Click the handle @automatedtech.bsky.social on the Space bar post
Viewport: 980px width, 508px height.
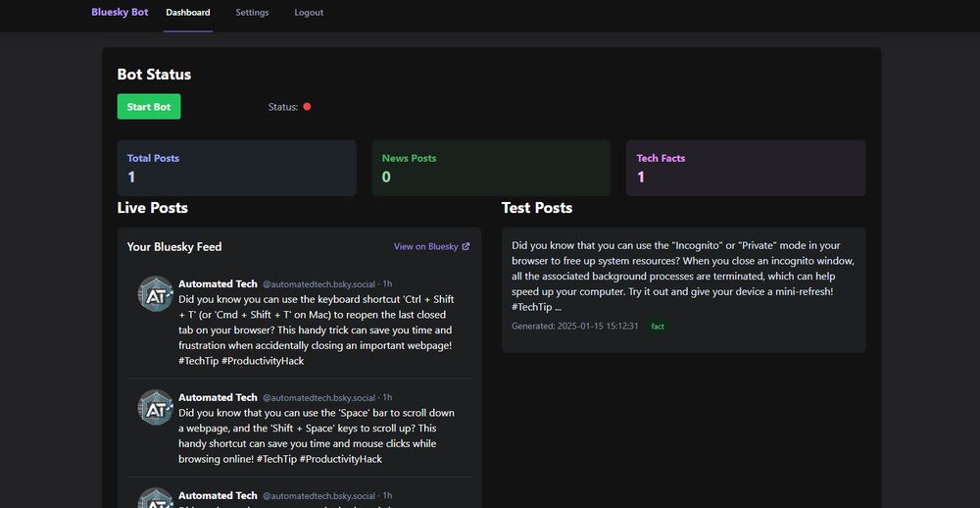pos(318,398)
